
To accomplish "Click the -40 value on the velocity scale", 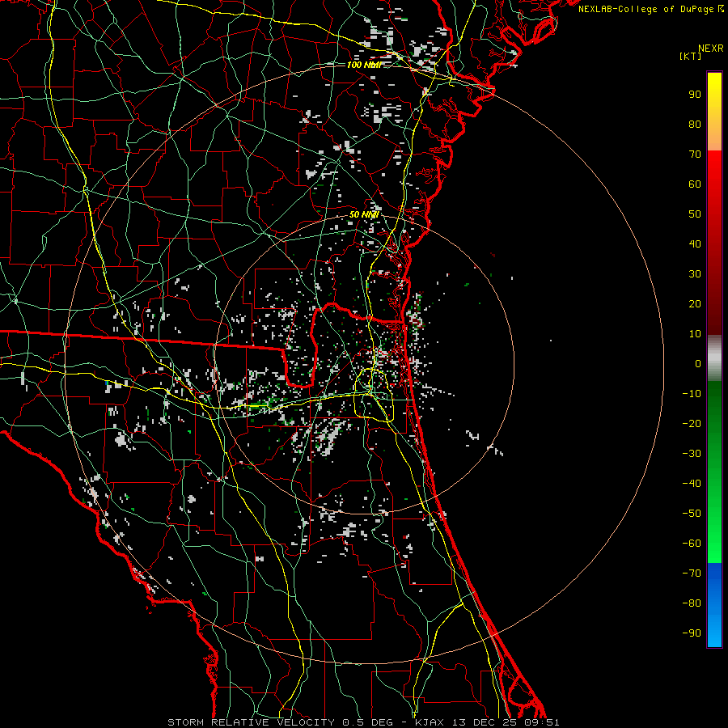I will [692, 484].
